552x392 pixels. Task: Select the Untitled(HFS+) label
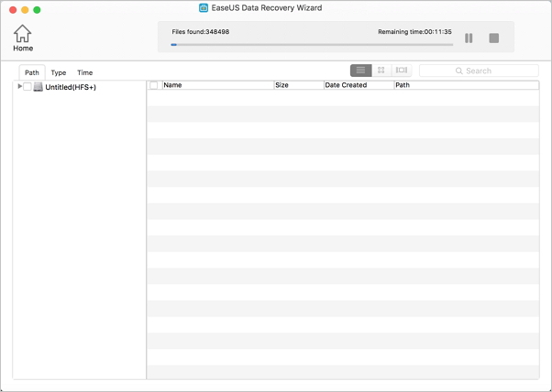71,87
